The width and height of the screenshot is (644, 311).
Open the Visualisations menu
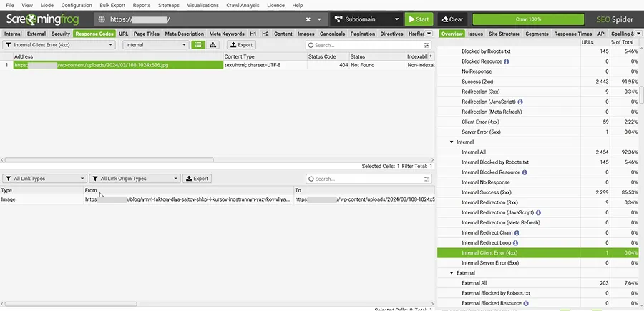coord(203,5)
